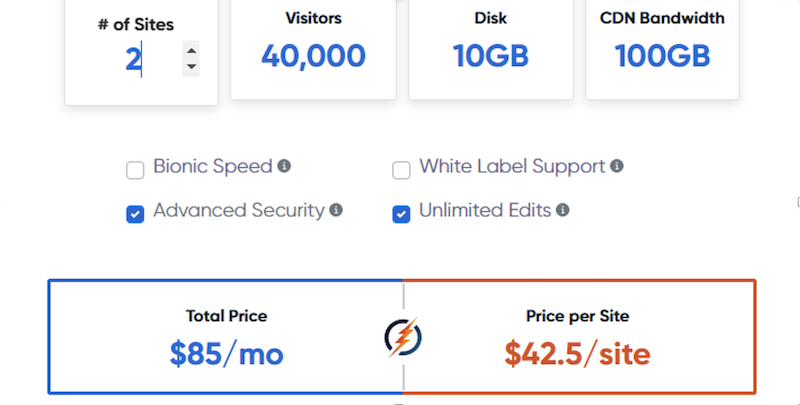Image resolution: width=800 pixels, height=405 pixels.
Task: Uncheck the Advanced Security checkbox
Action: click(135, 214)
